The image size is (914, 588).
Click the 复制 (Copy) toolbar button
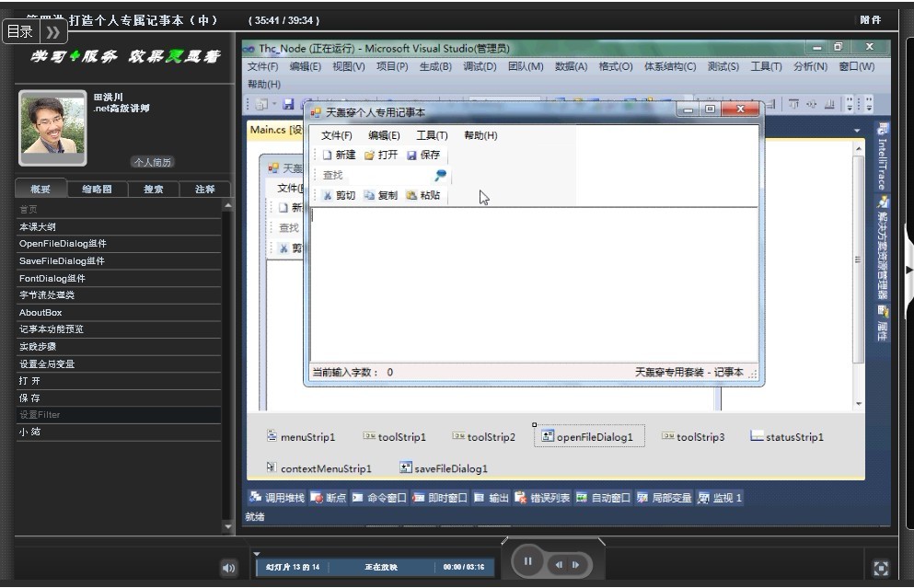381,196
